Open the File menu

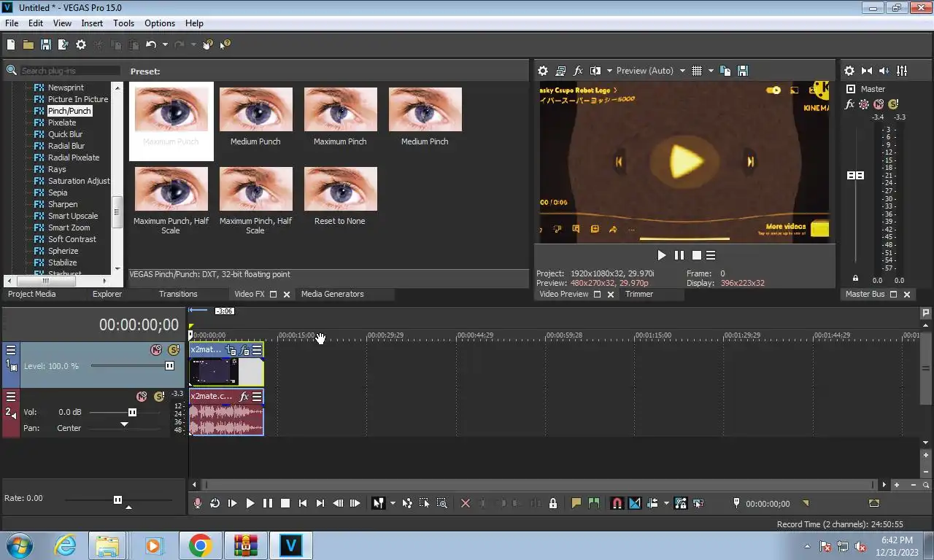coord(12,23)
